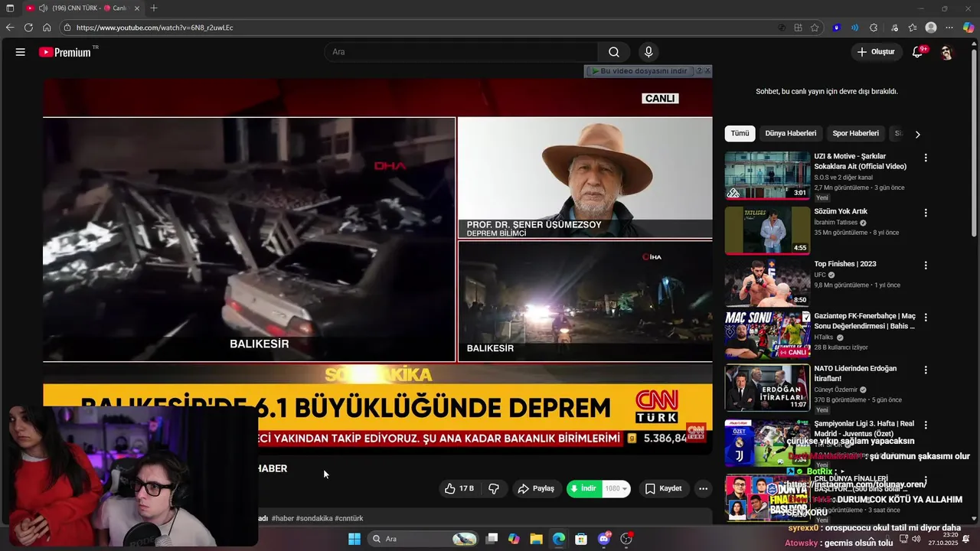
Task: Select the Spor Haberleri chip
Action: 855,133
